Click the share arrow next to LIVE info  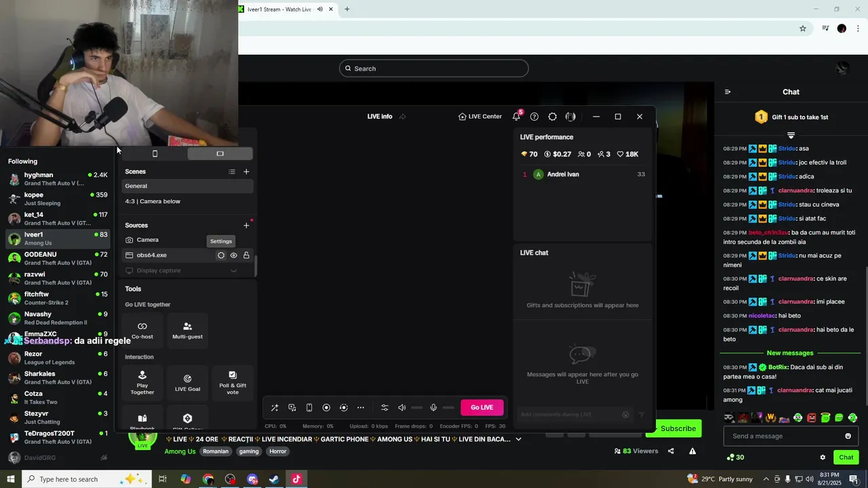click(402, 117)
